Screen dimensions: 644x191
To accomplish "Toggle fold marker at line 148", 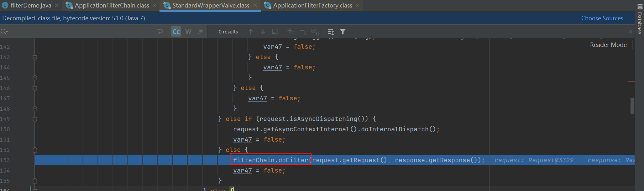I will coord(35,108).
